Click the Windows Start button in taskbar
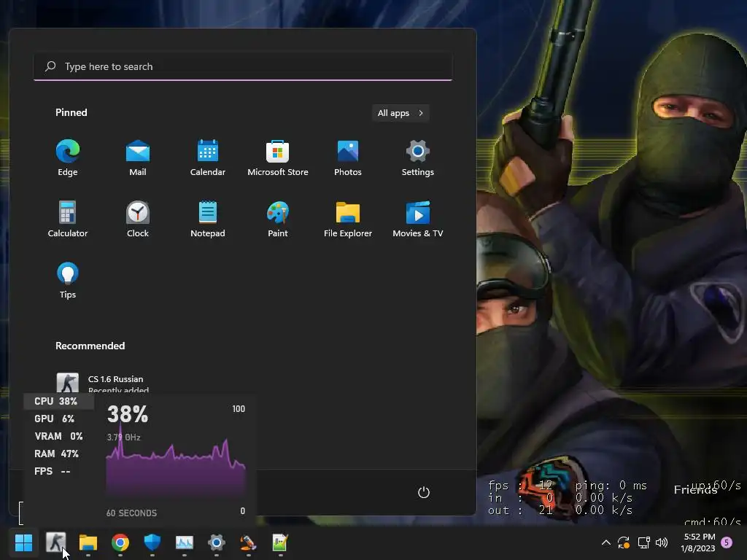 click(x=23, y=542)
